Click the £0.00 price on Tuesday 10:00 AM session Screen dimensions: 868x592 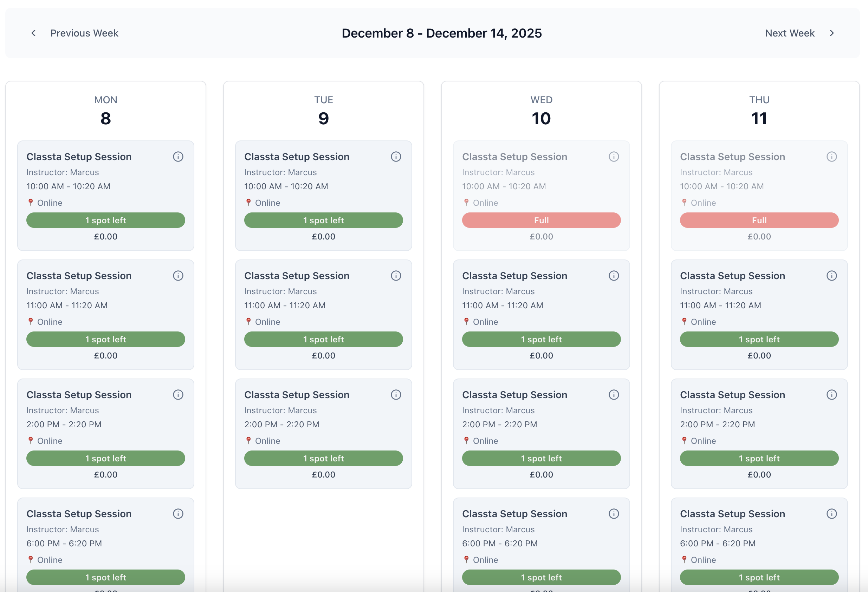click(x=323, y=236)
